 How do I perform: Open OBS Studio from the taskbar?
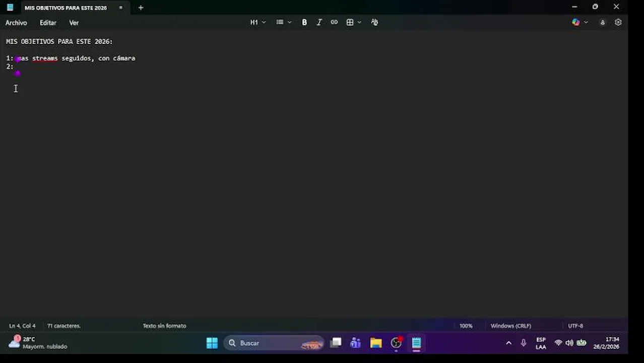pyautogui.click(x=397, y=343)
